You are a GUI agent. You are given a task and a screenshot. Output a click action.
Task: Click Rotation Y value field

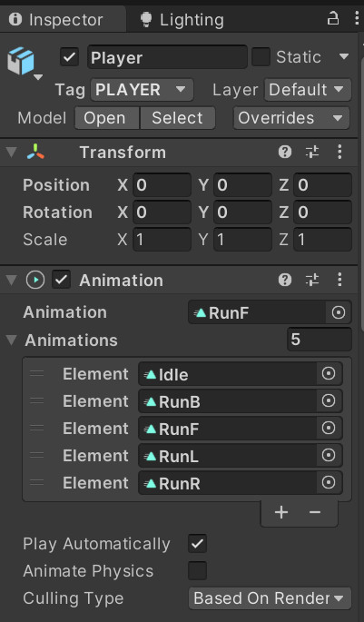click(x=242, y=212)
